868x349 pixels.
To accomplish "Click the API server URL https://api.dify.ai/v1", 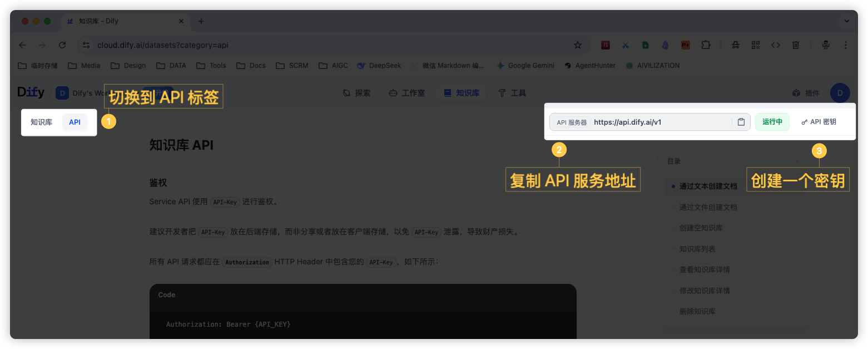I will tap(627, 122).
